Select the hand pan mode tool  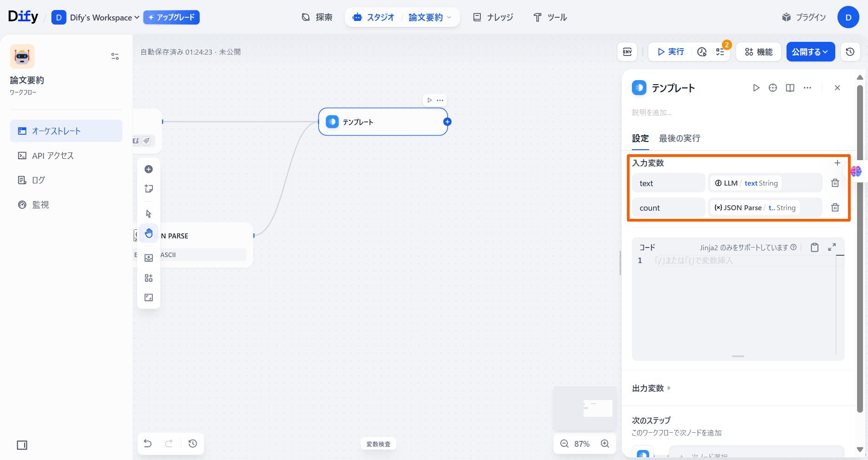click(x=149, y=233)
